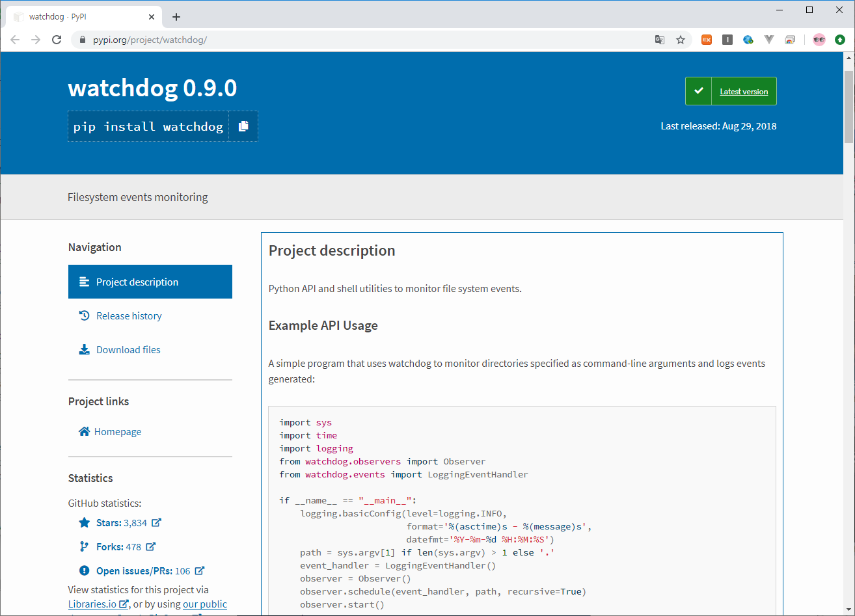Open the profile avatar with glasses
The width and height of the screenshot is (855, 616).
coord(819,40)
